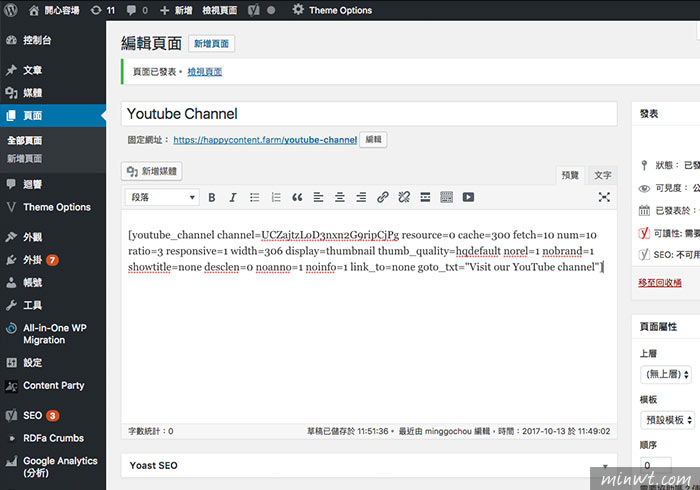This screenshot has height=490, width=700.
Task: Click 移至回收桶 move to trash link
Action: 659,282
